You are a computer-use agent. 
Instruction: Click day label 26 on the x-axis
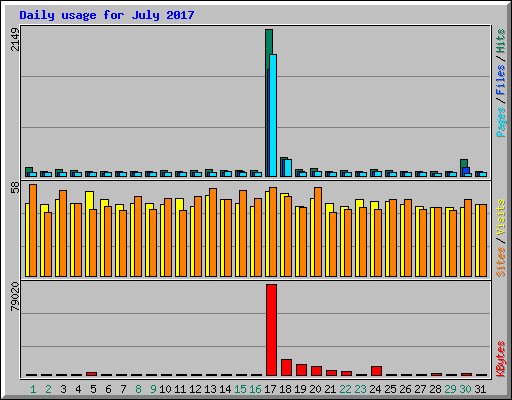(405, 389)
